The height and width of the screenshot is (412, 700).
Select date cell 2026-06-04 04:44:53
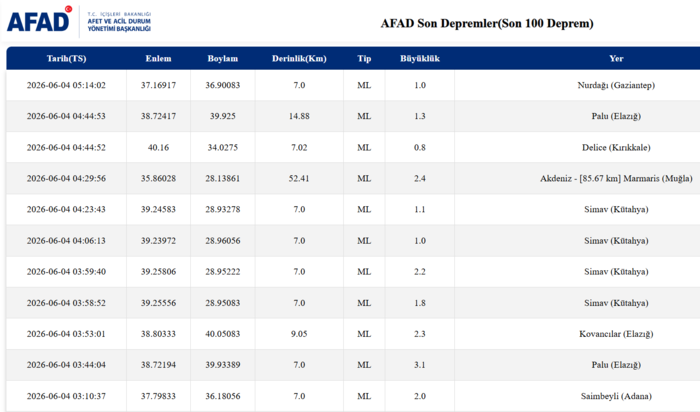click(66, 116)
